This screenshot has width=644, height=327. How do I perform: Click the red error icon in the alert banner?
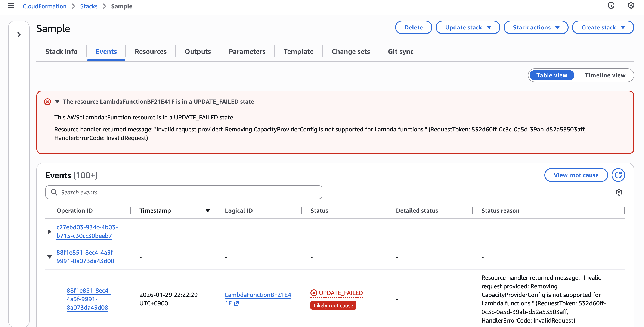pyautogui.click(x=47, y=102)
